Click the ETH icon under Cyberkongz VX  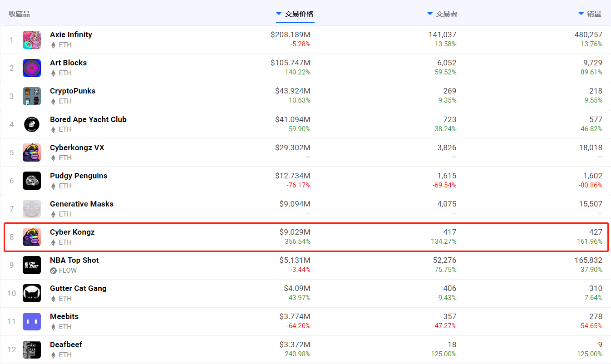(x=53, y=158)
